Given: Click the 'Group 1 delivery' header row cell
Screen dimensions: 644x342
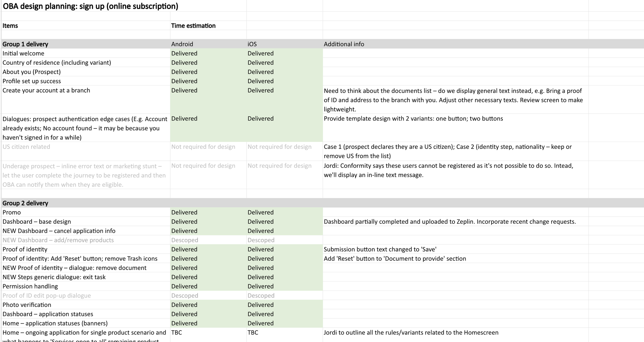Looking at the screenshot, I should [x=25, y=44].
